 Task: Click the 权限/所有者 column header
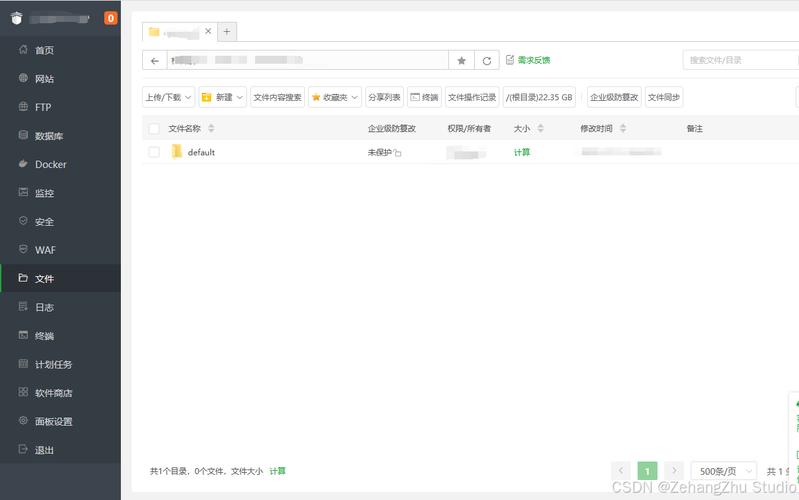469,128
